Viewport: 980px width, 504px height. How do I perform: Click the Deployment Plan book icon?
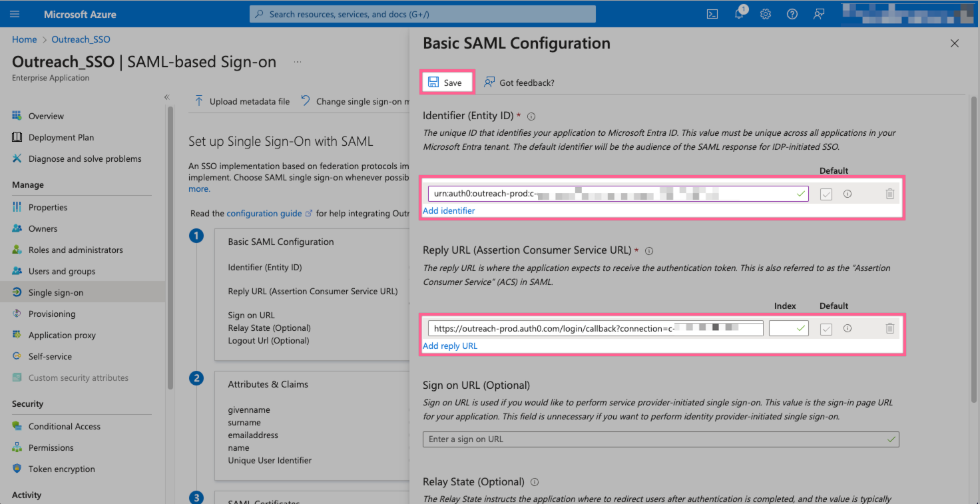point(17,137)
